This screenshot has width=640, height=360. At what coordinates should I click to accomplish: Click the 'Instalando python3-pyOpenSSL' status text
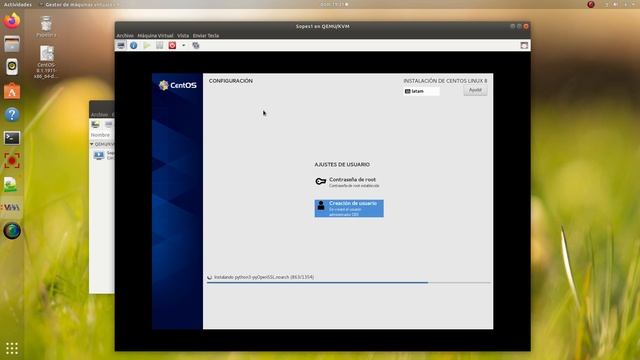[x=264, y=277]
